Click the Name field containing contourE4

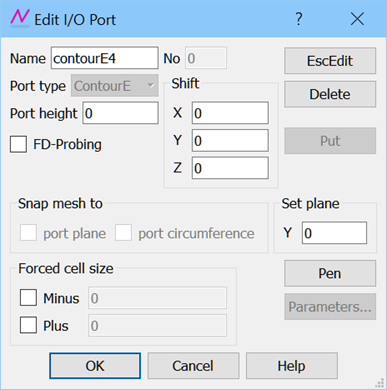pyautogui.click(x=104, y=58)
